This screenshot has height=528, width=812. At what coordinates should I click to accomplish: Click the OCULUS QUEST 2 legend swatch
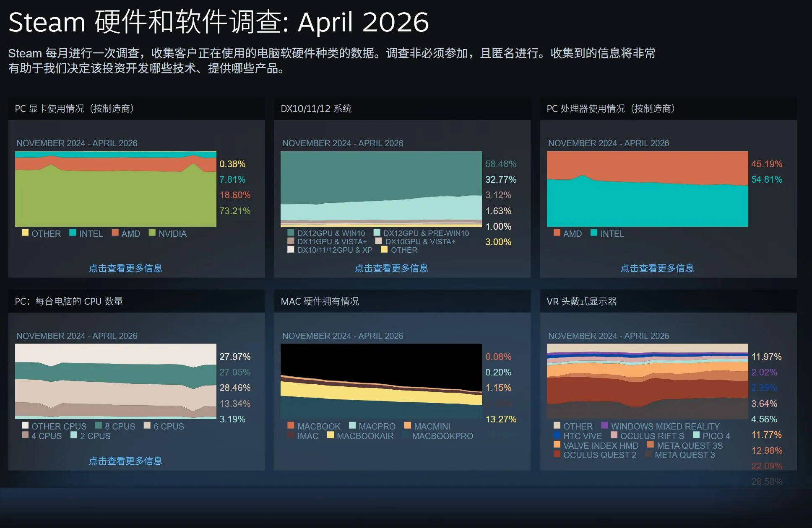pos(557,454)
